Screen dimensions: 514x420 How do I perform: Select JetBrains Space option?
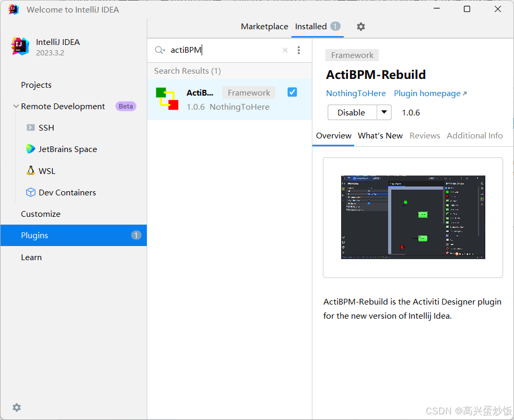pyautogui.click(x=67, y=149)
